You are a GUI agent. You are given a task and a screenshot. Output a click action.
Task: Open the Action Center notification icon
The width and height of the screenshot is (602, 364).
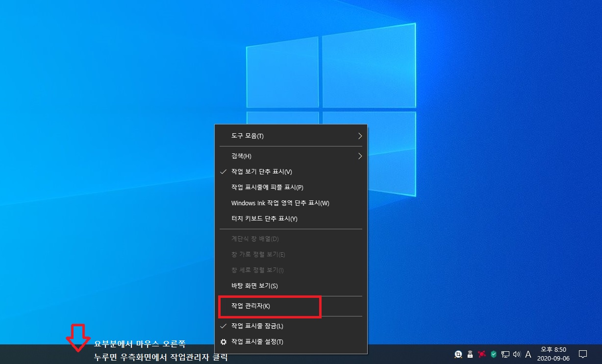pyautogui.click(x=583, y=354)
